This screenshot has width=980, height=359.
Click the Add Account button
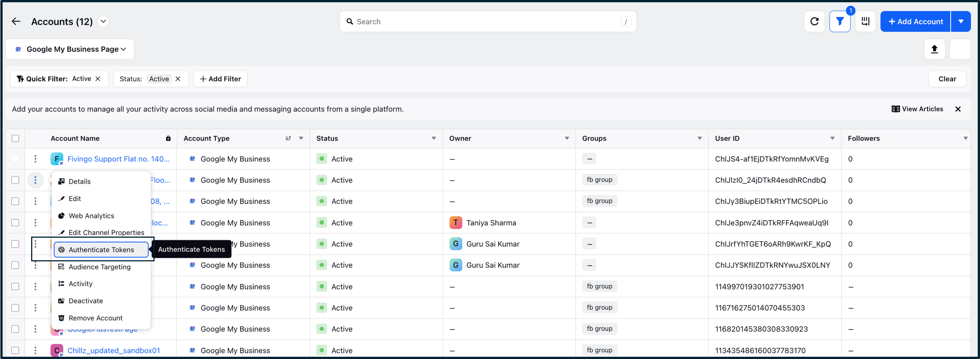click(x=915, y=22)
